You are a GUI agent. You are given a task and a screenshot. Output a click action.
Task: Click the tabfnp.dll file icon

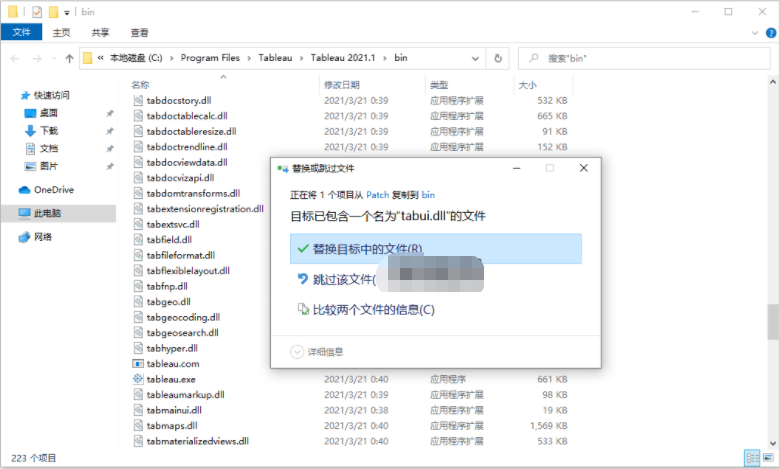pos(138,286)
